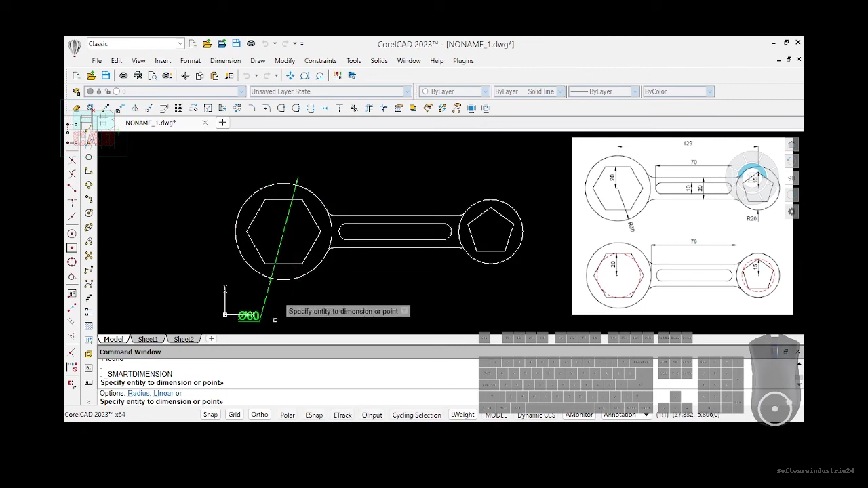Screen dimensions: 868x488
Task: Toggle Snap in the status bar
Action: [210, 415]
